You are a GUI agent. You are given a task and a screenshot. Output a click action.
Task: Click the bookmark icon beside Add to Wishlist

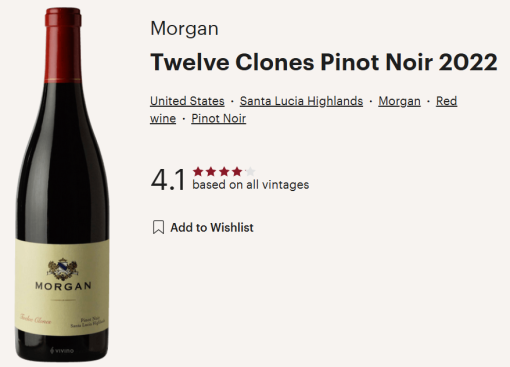[158, 227]
